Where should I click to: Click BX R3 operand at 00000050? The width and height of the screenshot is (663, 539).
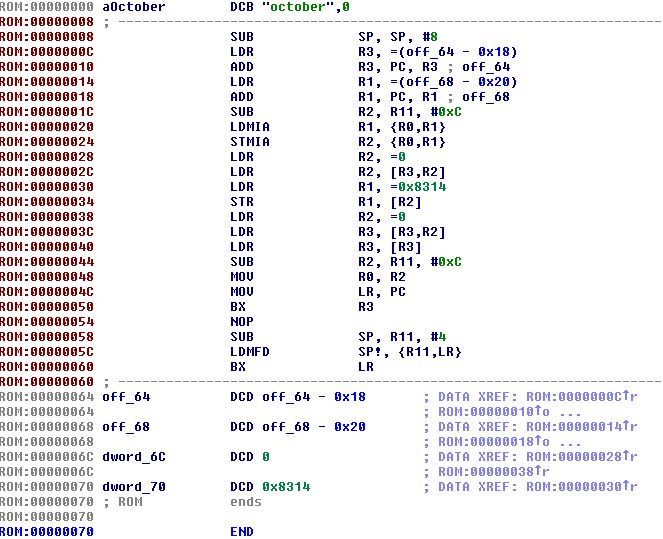(x=366, y=307)
